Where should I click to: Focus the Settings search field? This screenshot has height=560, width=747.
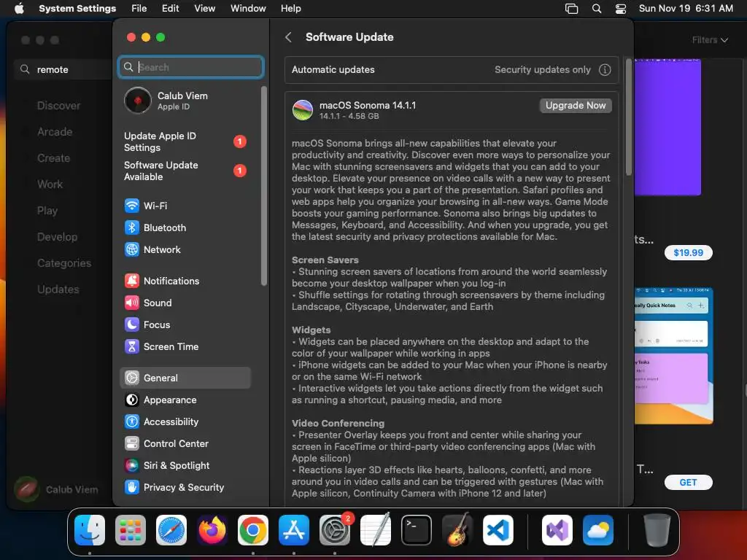pyautogui.click(x=190, y=67)
